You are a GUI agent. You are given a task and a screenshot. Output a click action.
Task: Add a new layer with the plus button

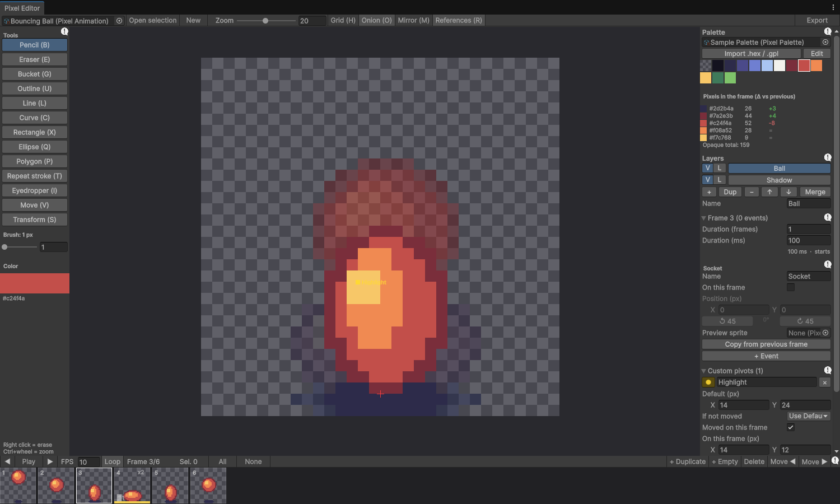(x=709, y=192)
